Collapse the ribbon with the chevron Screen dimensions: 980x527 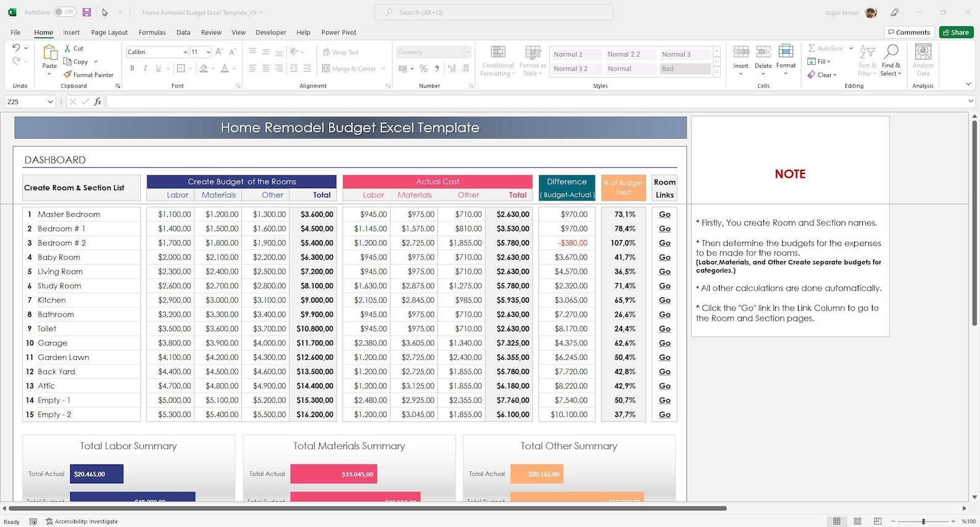(x=968, y=85)
